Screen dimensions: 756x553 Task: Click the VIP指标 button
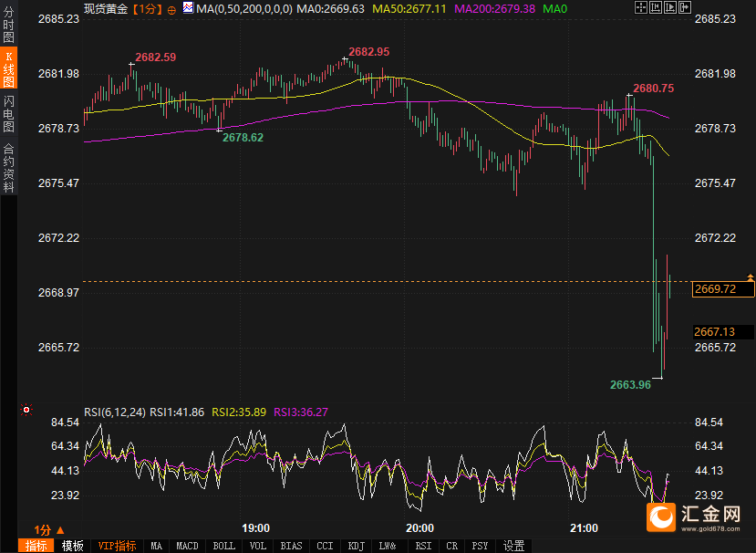pos(118,546)
